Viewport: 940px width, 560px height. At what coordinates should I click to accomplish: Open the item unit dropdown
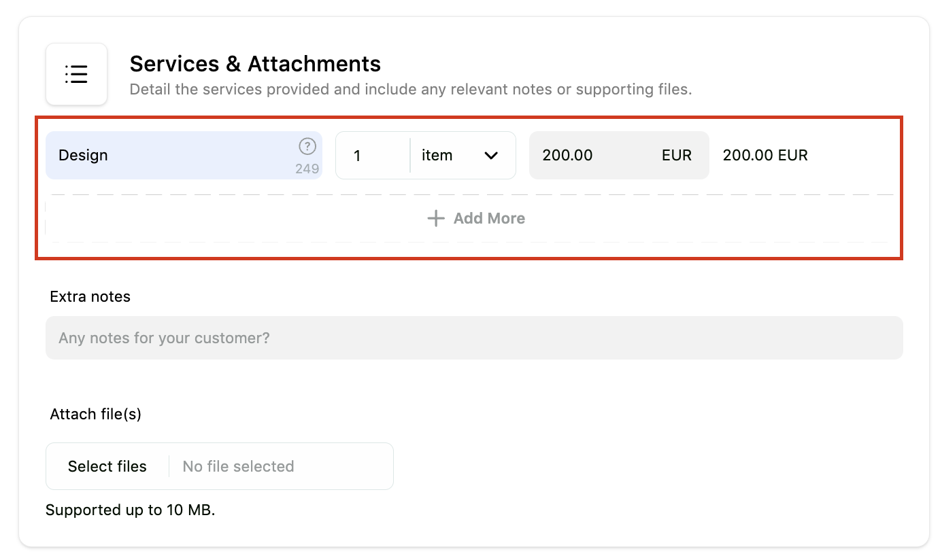464,156
